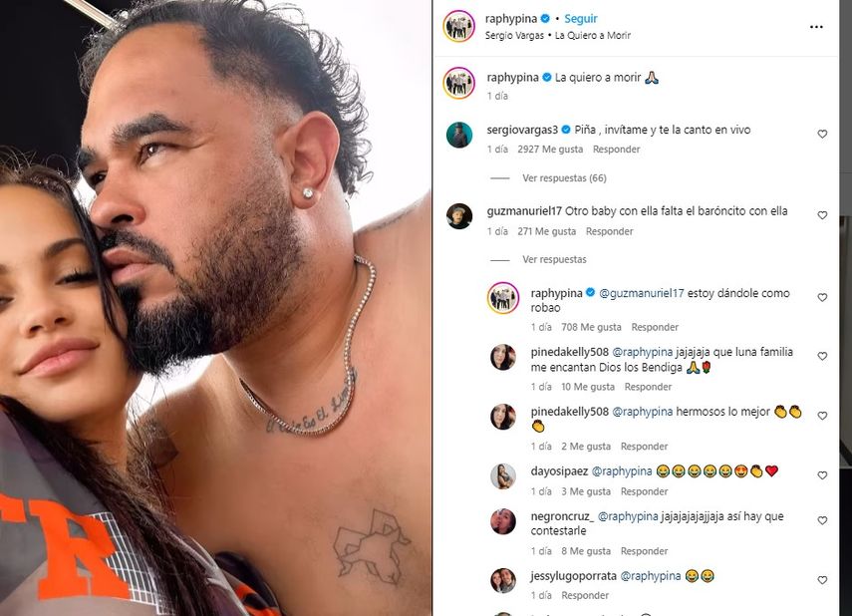This screenshot has width=852, height=616.
Task: Heart jessylugoporrata's reply comment
Action: [822, 580]
